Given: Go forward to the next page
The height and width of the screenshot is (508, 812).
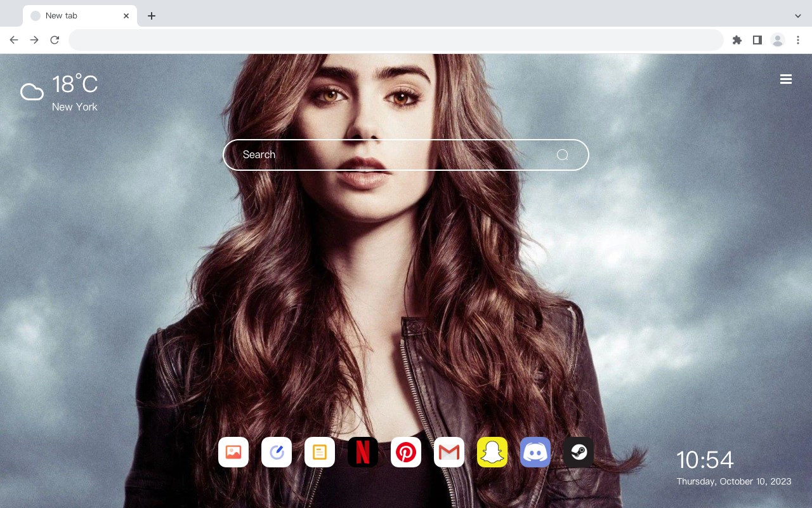Looking at the screenshot, I should (34, 40).
